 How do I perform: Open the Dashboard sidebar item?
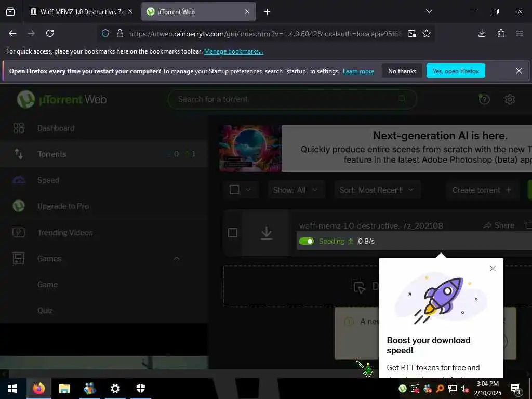(56, 128)
